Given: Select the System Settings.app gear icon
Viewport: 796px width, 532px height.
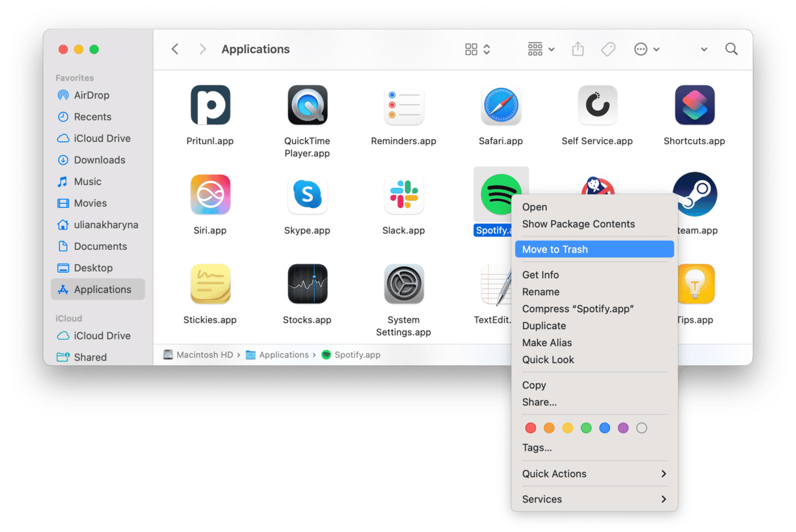Looking at the screenshot, I should coord(404,284).
